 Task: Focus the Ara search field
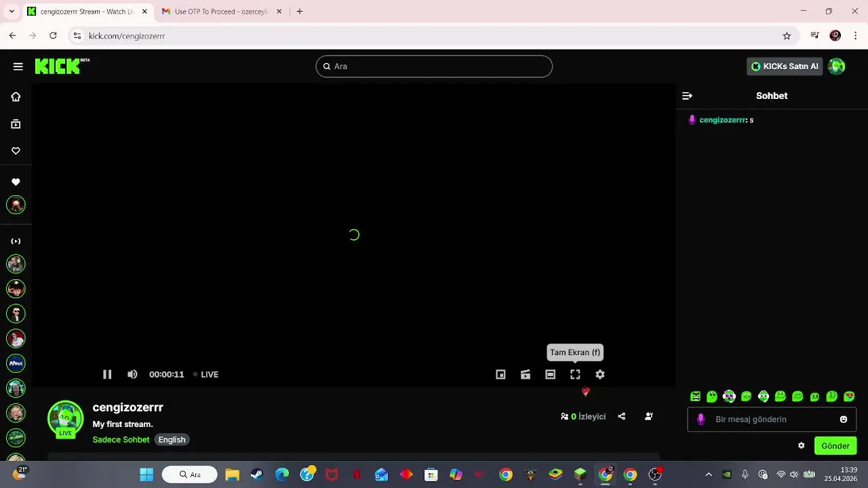(x=434, y=66)
